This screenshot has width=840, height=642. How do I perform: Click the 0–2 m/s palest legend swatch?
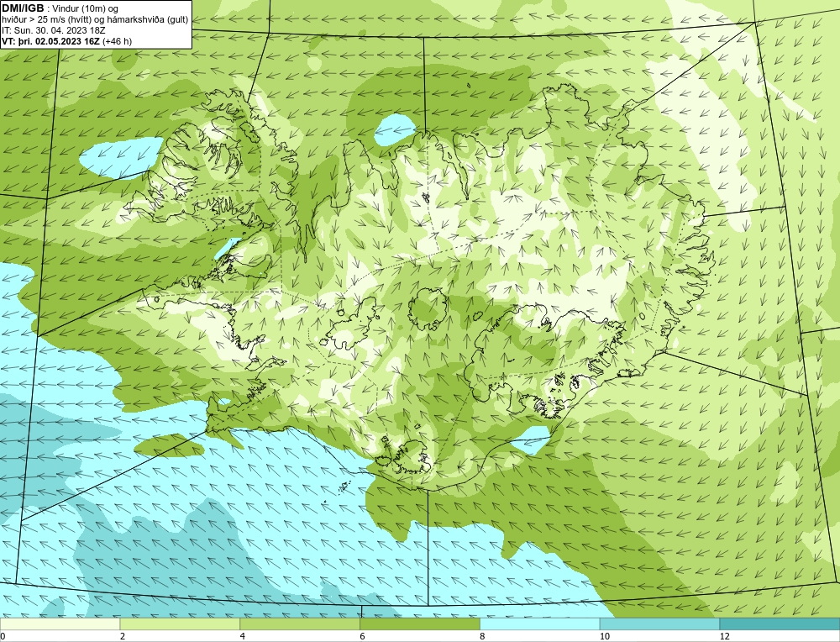click(60, 624)
